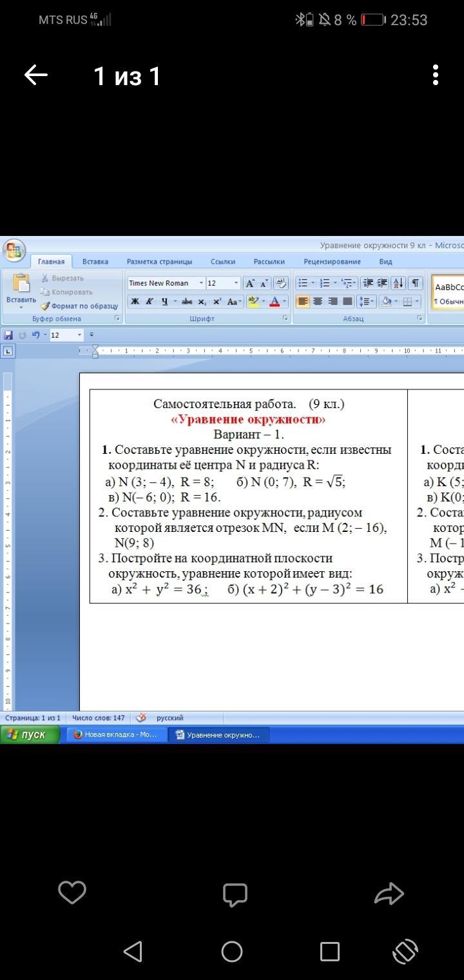Increase font size with the grow-font icon
Image resolution: width=464 pixels, height=980 pixels.
tap(250, 284)
